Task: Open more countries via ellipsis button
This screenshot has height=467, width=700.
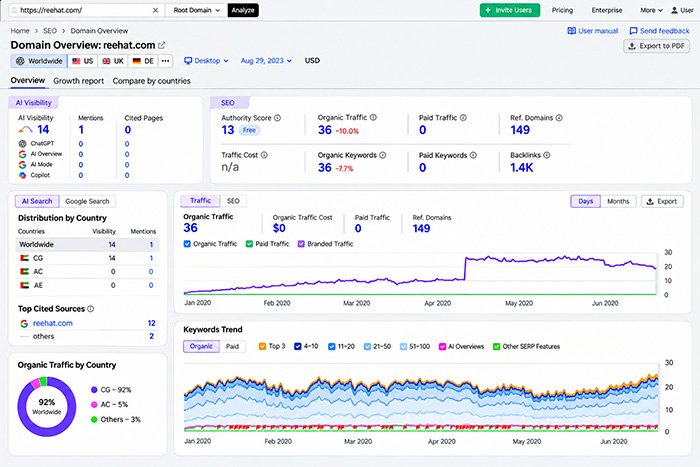Action: point(166,61)
